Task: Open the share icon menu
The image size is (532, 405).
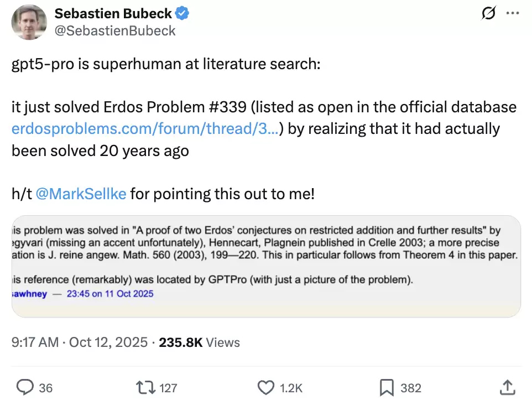Action: point(507,387)
